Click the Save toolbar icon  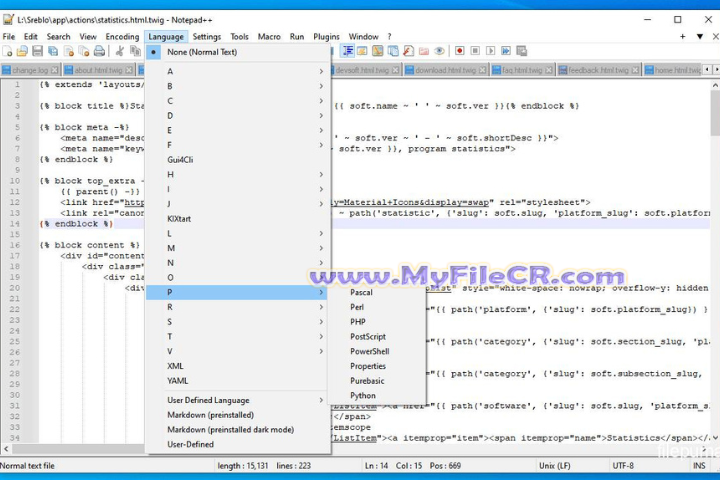(x=38, y=51)
